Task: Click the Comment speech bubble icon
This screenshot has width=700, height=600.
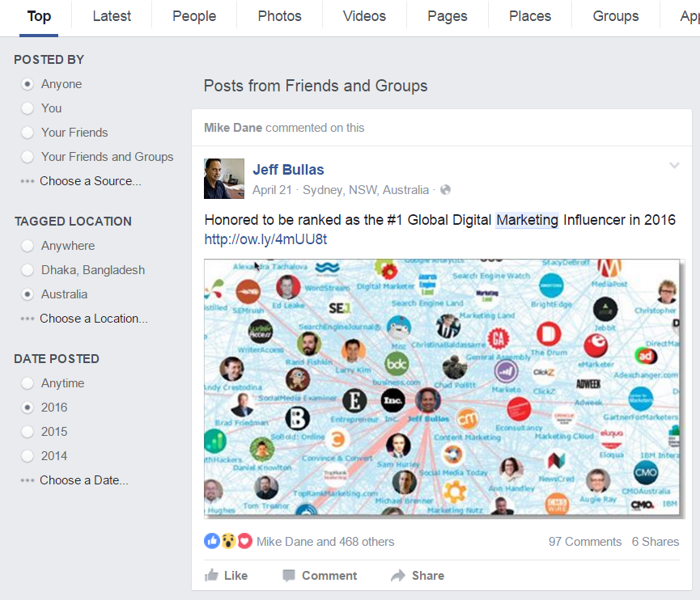Action: (289, 576)
